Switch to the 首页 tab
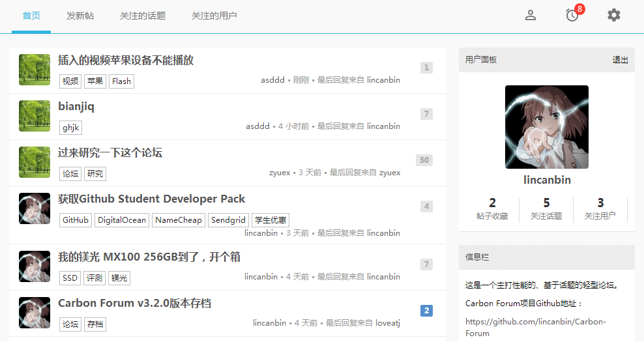Screen dimensions: 644x342 (x=31, y=16)
